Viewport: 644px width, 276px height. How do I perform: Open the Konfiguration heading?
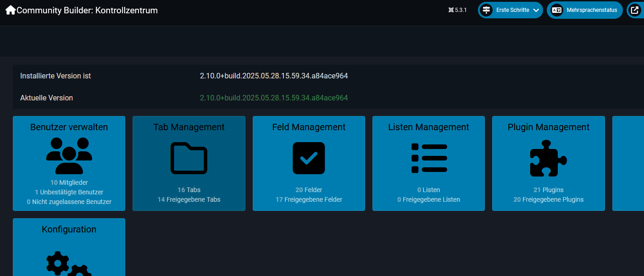coord(69,229)
